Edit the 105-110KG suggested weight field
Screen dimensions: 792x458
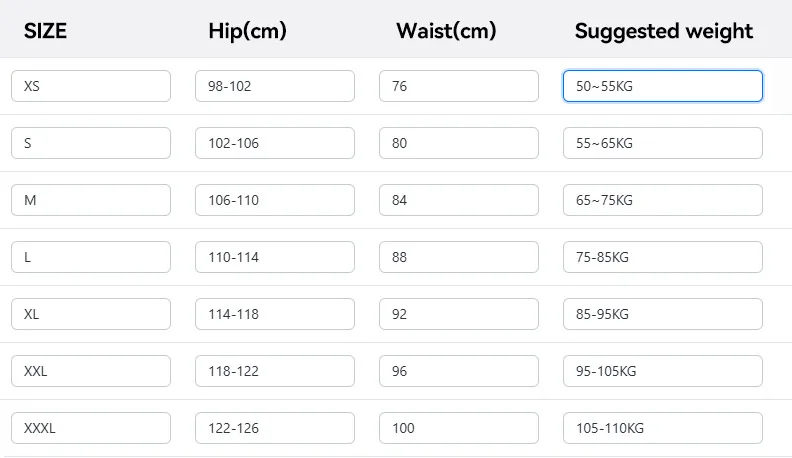pos(663,428)
